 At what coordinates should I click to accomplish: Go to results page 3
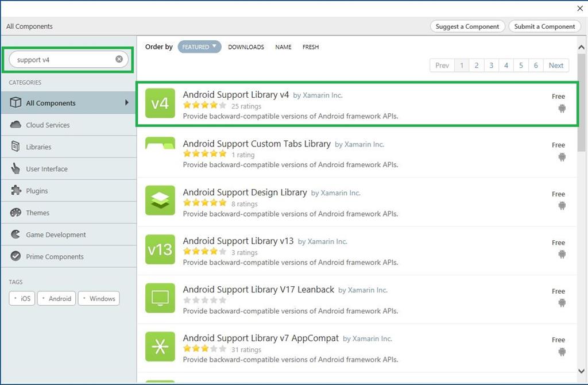492,66
